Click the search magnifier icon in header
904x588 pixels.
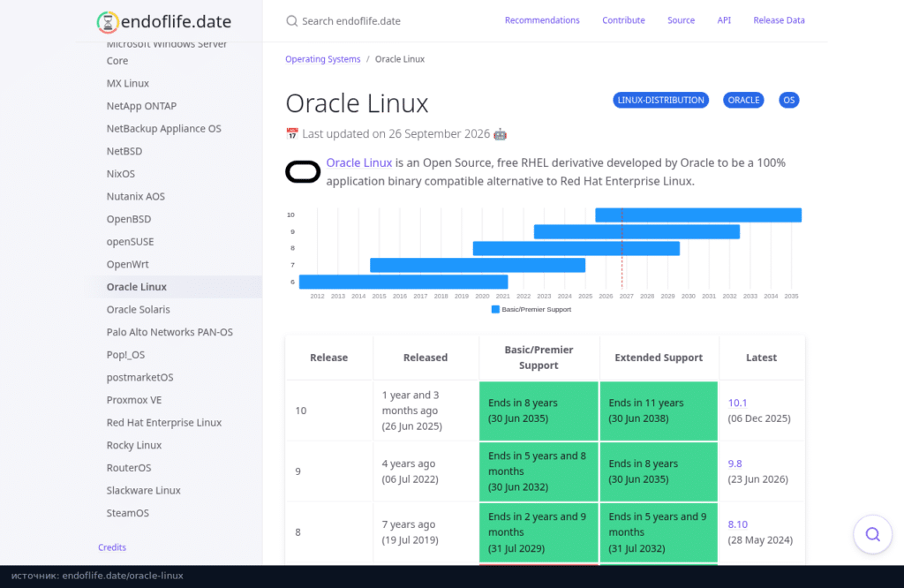point(291,21)
